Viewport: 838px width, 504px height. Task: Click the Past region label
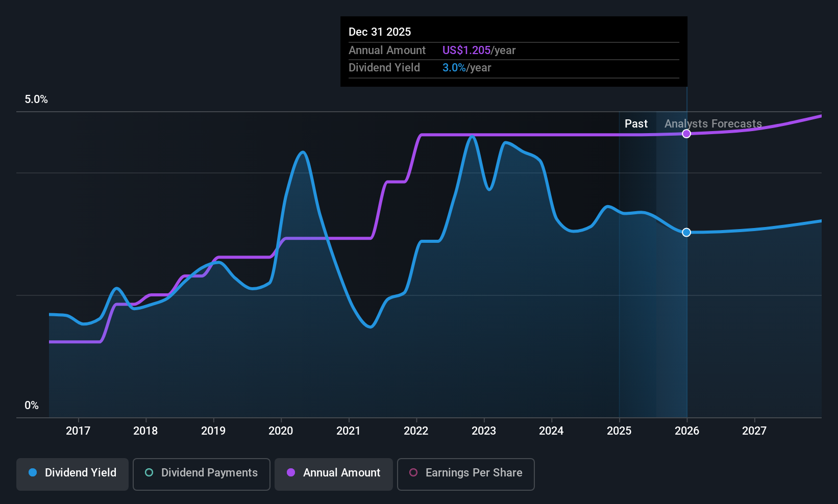(x=636, y=124)
